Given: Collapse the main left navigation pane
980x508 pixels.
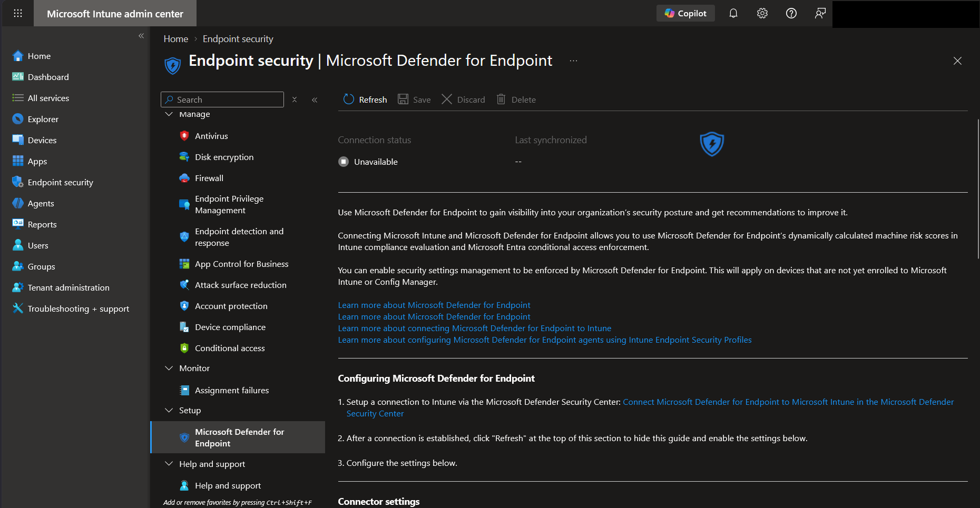Looking at the screenshot, I should pyautogui.click(x=141, y=36).
